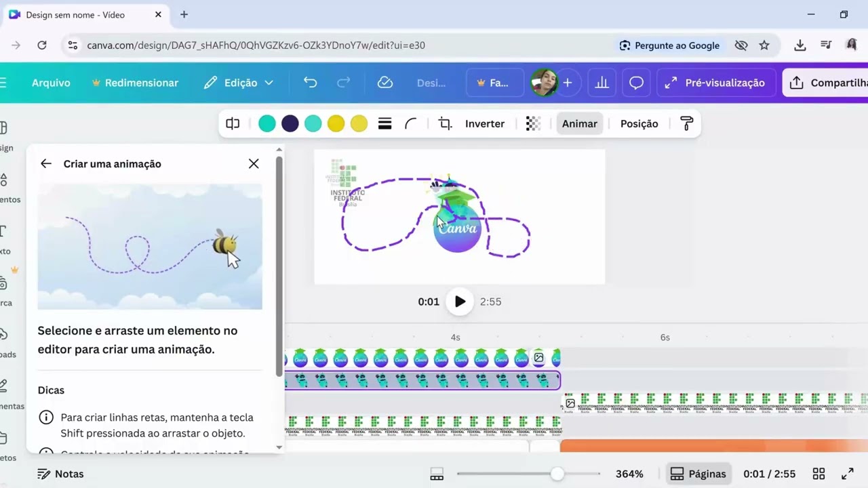This screenshot has width=868, height=488.
Task: Click the user profile avatar in Canva header
Action: coord(544,83)
